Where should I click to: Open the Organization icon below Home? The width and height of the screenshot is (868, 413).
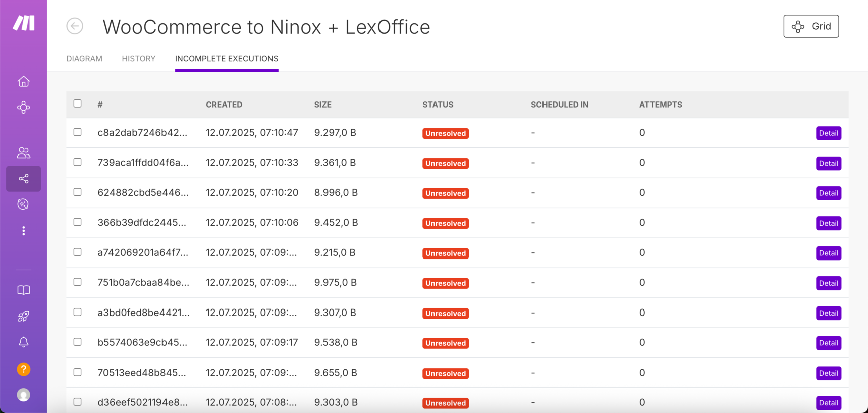point(23,107)
